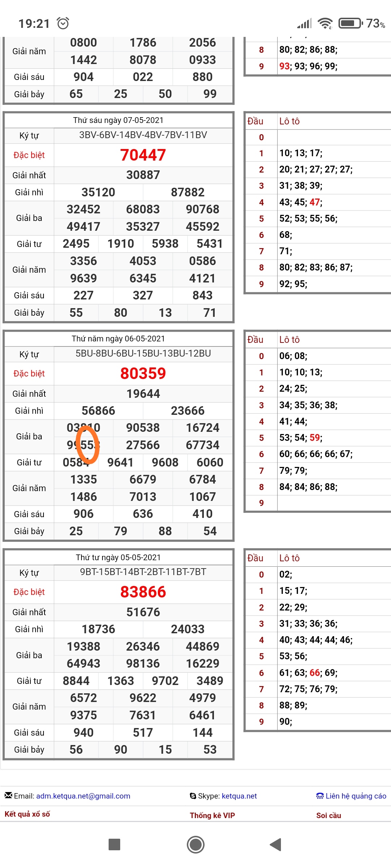The image size is (391, 868).
Task: Tap sixth prize number 517
Action: click(143, 732)
